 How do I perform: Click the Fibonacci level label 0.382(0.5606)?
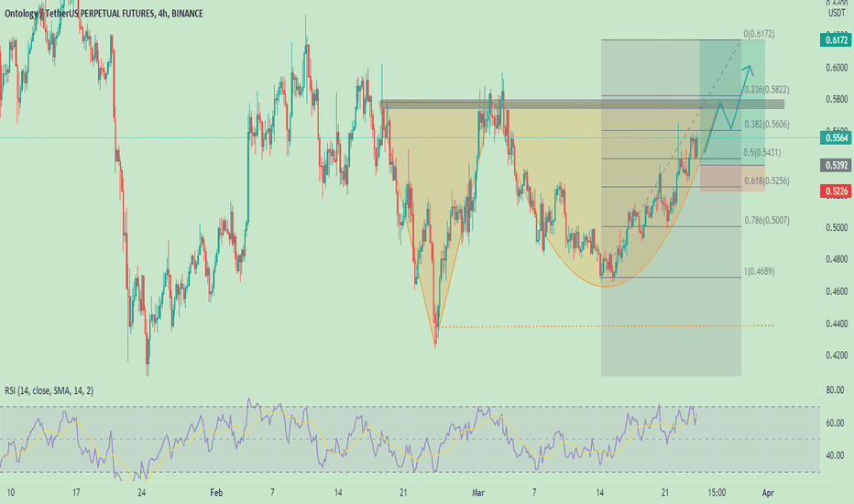[x=766, y=125]
